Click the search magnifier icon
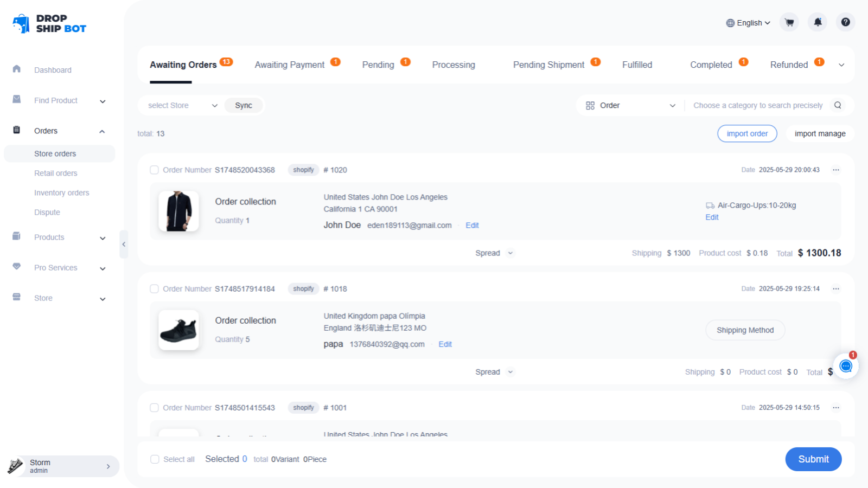The image size is (868, 488). tap(838, 105)
